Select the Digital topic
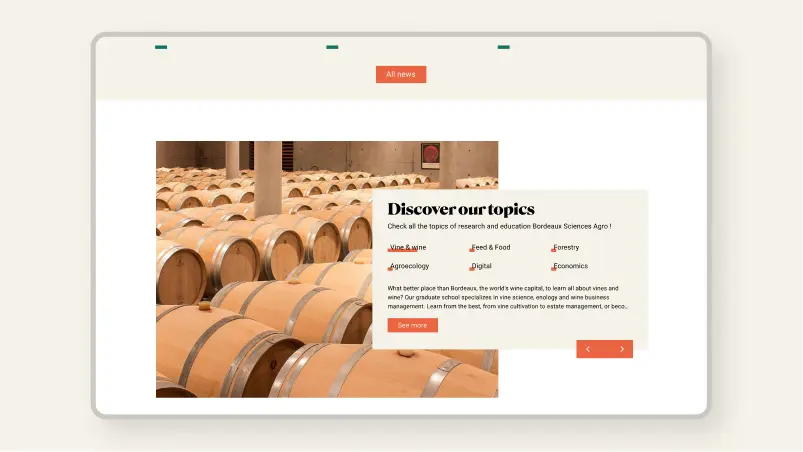The image size is (803, 452). [x=481, y=266]
